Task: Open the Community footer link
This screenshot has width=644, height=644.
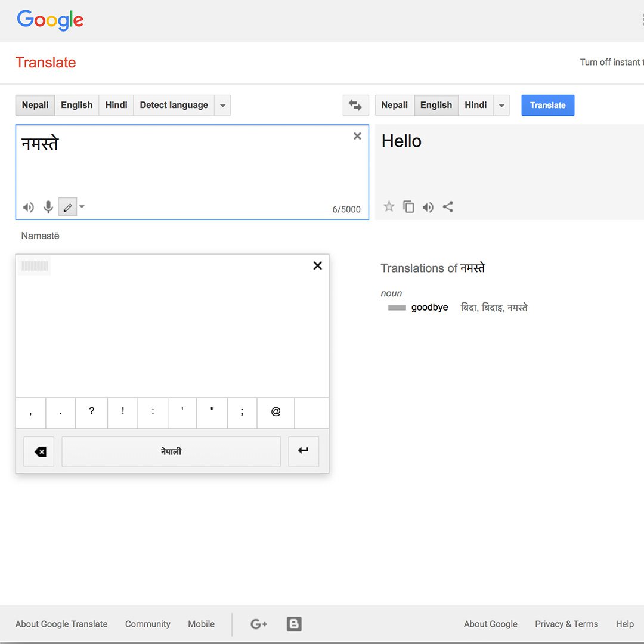Action: pos(148,624)
